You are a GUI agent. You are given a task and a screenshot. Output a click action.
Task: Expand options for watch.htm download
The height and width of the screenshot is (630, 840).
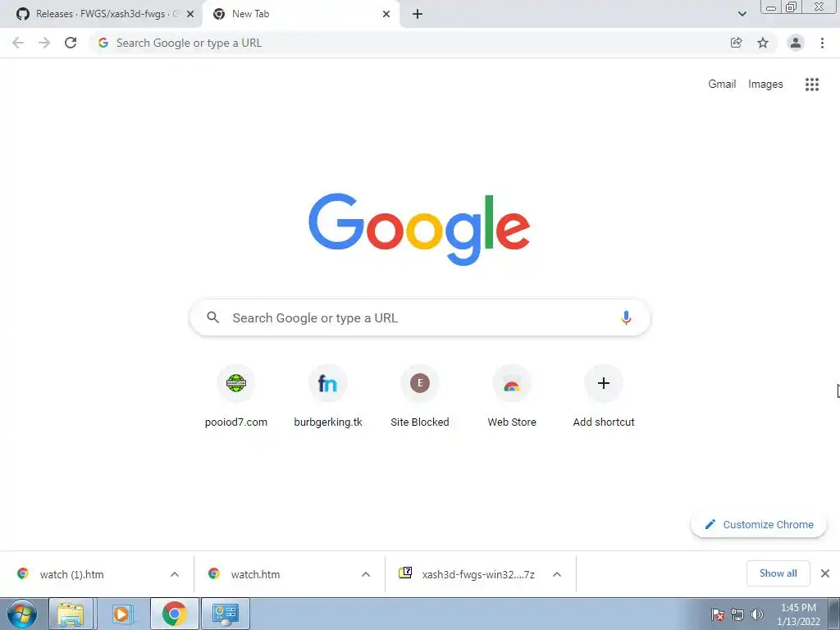(366, 574)
